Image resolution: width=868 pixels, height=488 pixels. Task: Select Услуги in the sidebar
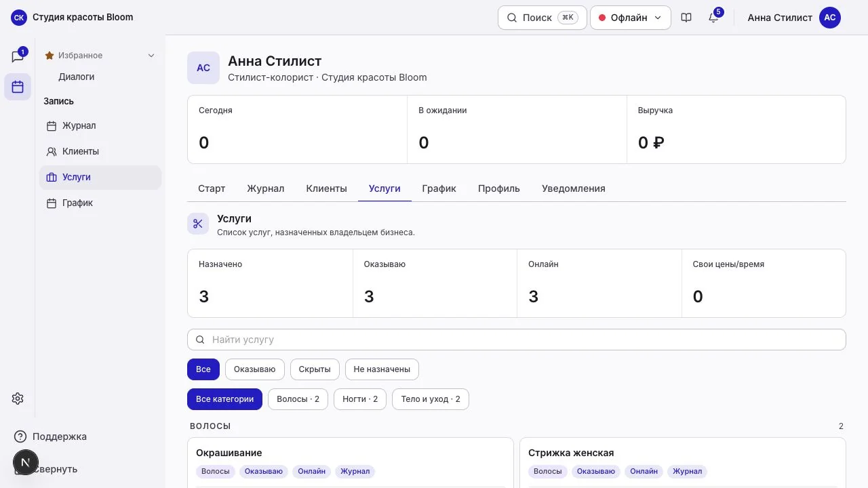tap(100, 177)
